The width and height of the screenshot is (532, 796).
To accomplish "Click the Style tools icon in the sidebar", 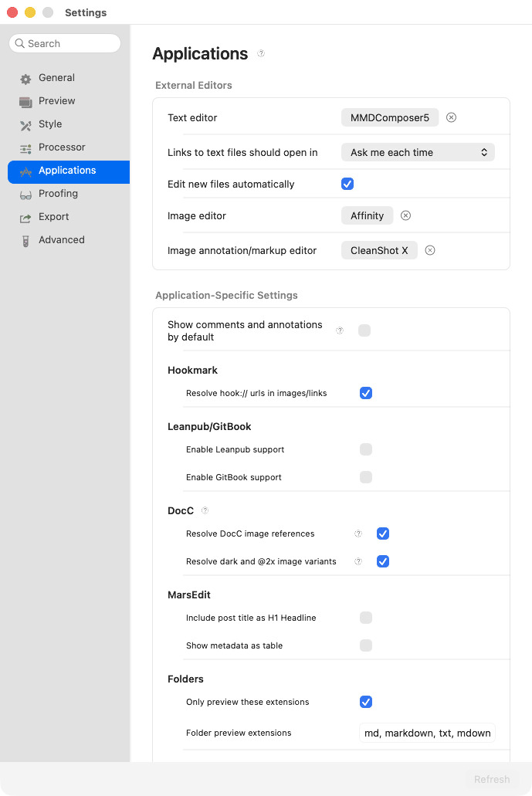I will pos(25,125).
